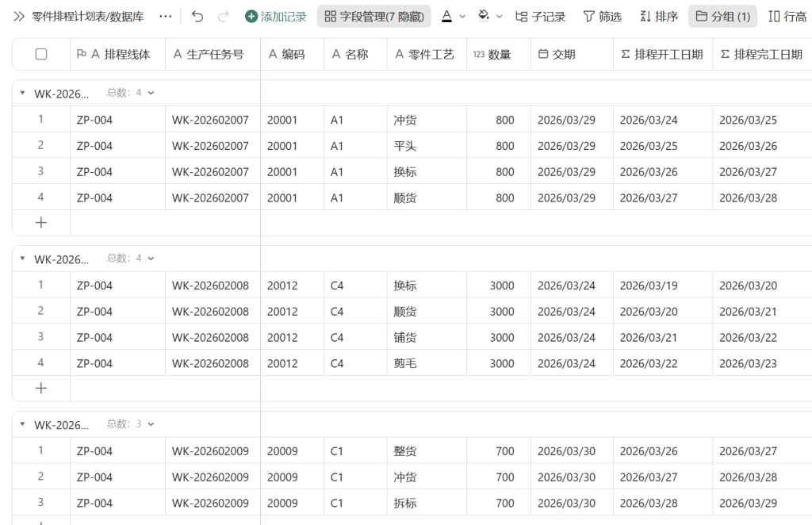Undo the last action
This screenshot has height=525, width=812.
coord(197,17)
